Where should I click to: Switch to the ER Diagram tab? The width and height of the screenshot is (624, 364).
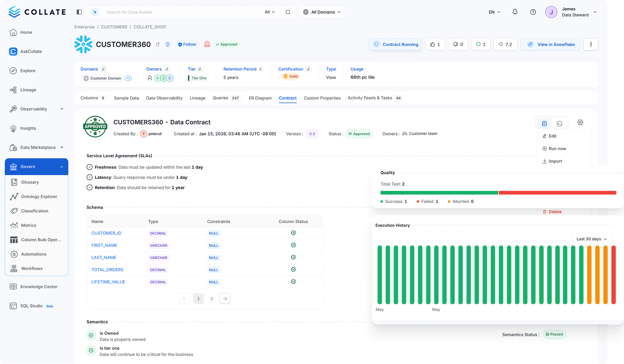[260, 98]
